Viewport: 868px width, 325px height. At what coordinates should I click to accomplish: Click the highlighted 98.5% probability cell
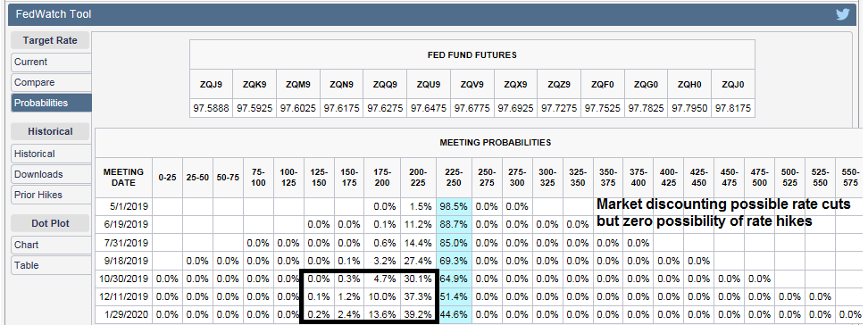tap(454, 206)
